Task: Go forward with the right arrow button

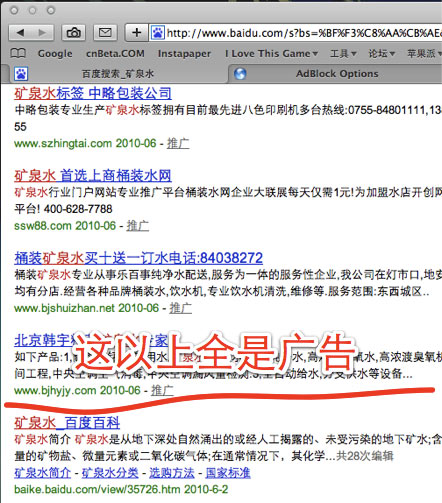Action: [x=42, y=33]
